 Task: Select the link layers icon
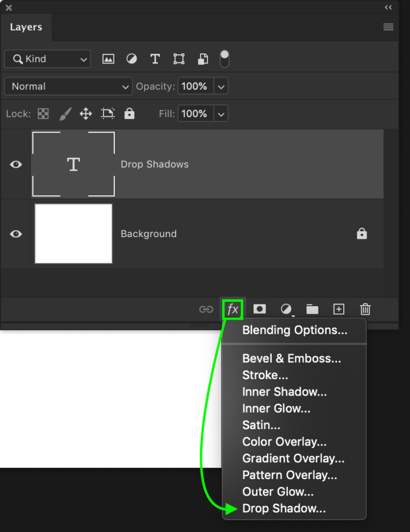pos(206,309)
